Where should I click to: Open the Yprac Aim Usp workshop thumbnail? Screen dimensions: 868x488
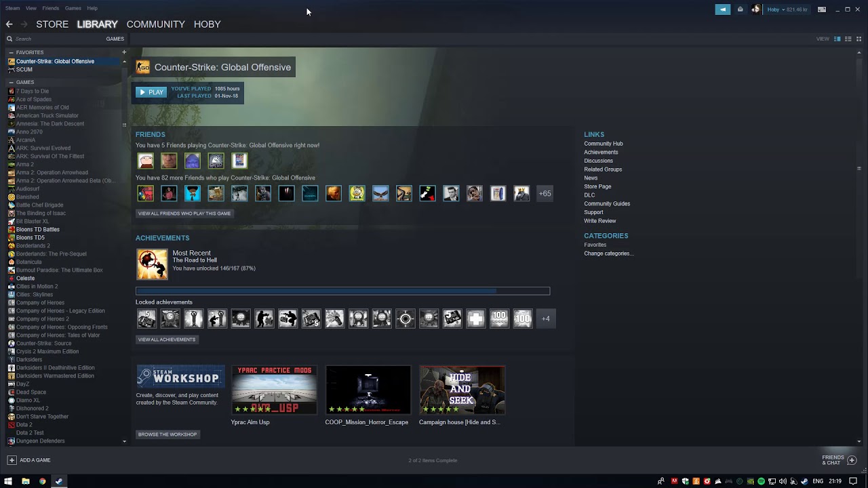point(274,390)
